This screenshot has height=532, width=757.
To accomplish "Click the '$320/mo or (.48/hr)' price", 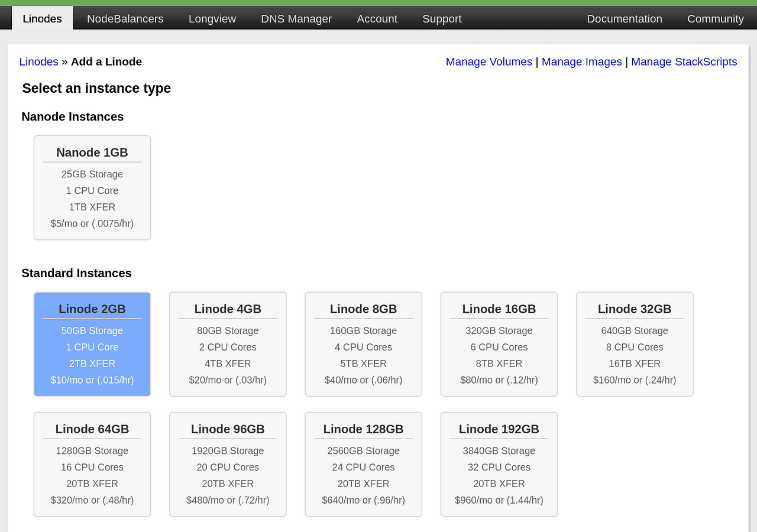I will point(92,500).
